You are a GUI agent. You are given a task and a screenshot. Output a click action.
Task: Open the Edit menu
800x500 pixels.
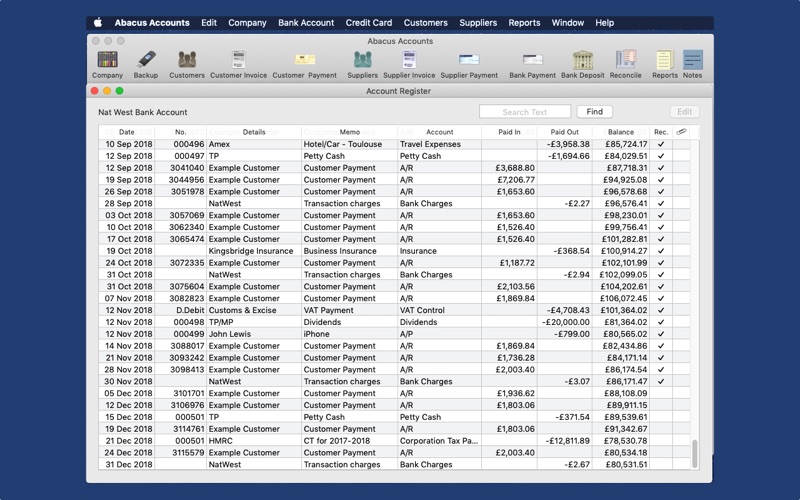point(209,22)
